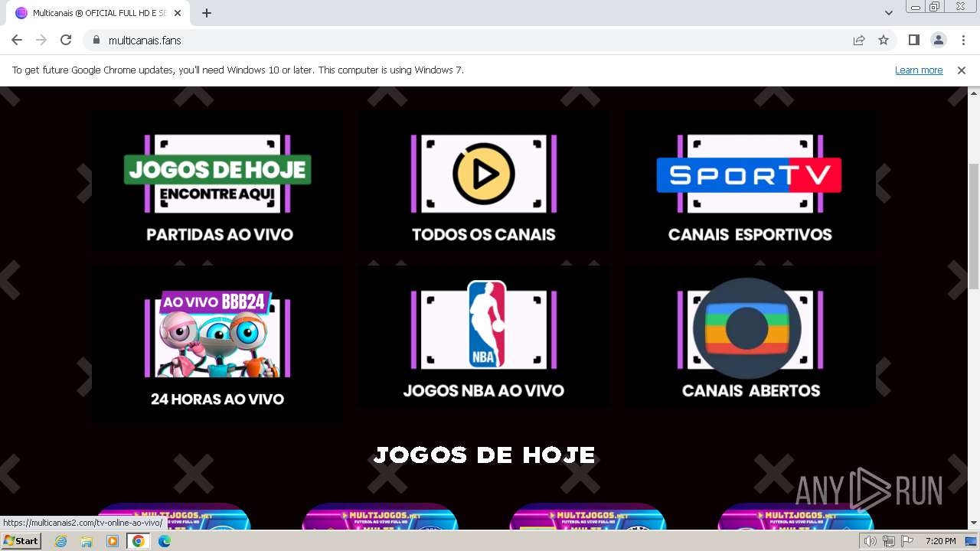Select the Multicanais OFICIAL FULL HD tab
Image resolution: width=980 pixels, height=551 pixels.
(99, 13)
